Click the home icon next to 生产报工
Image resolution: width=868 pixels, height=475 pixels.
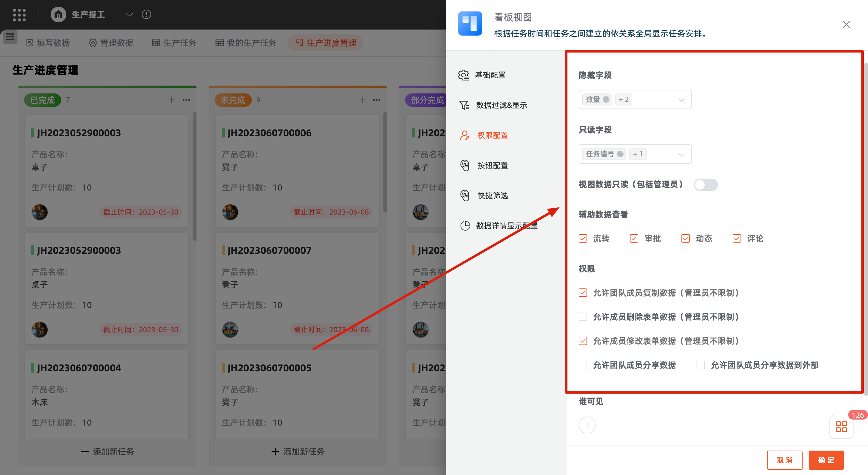58,14
